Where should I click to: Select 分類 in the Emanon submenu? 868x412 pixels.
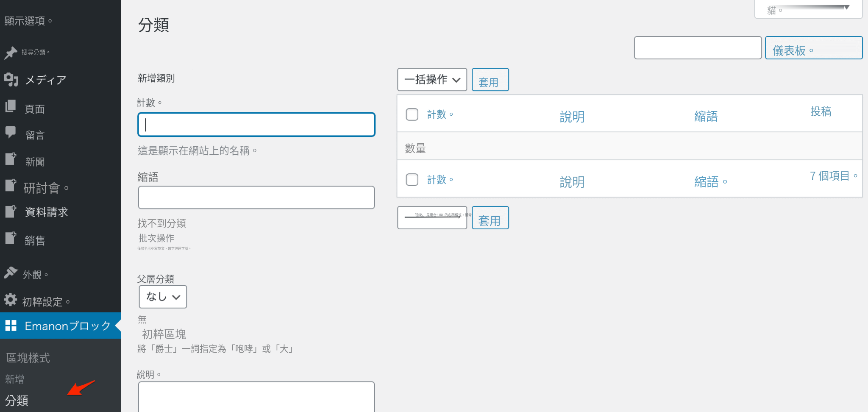click(17, 400)
